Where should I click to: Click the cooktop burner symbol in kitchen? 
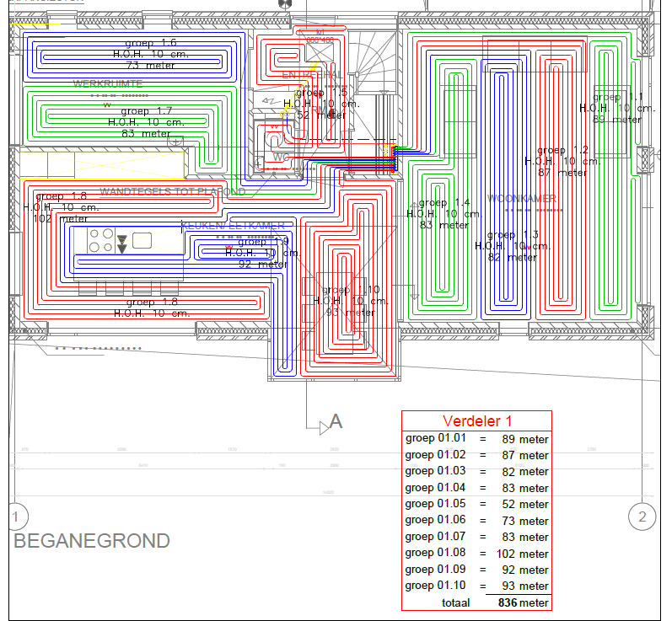(x=101, y=240)
